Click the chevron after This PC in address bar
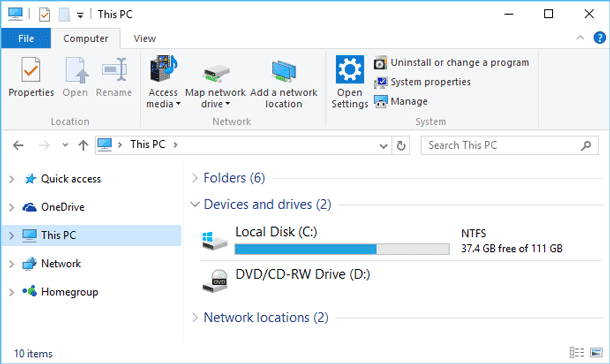 (x=175, y=145)
